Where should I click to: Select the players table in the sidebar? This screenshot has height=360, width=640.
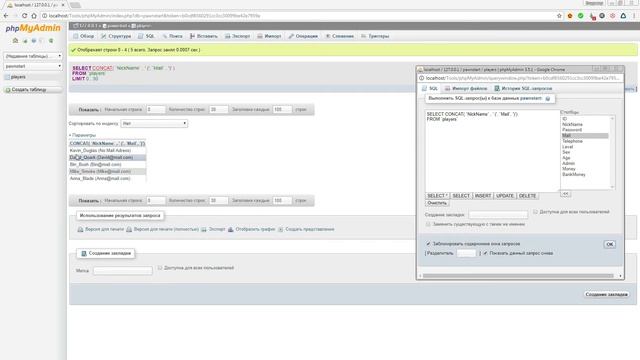point(18,77)
